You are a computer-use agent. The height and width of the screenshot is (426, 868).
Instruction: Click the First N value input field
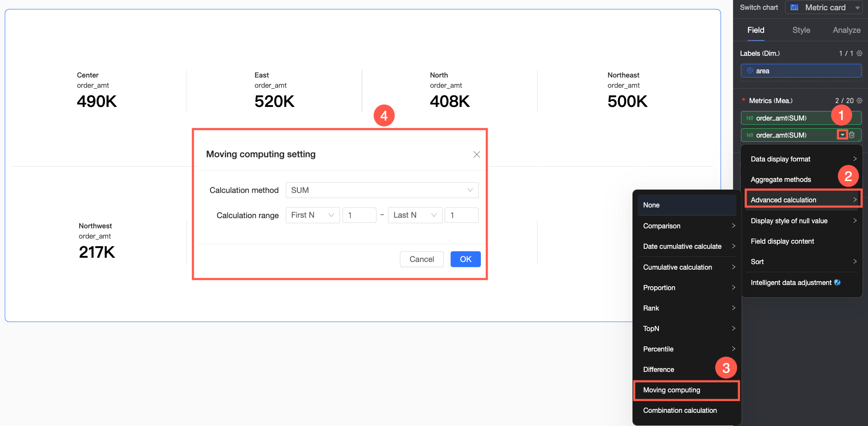(x=359, y=215)
